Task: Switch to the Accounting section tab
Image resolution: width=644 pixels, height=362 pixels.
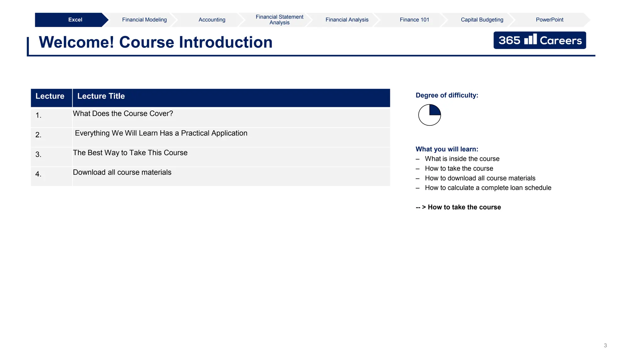Action: (212, 20)
